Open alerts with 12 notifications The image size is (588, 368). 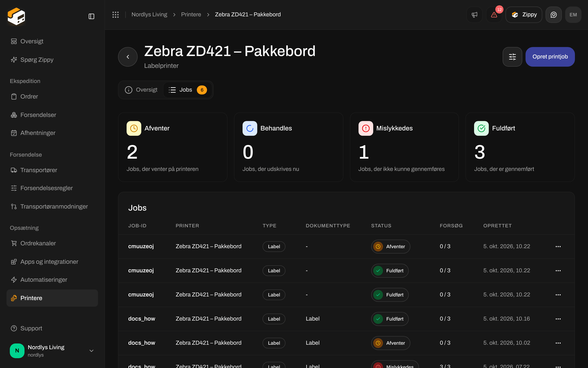coord(494,15)
